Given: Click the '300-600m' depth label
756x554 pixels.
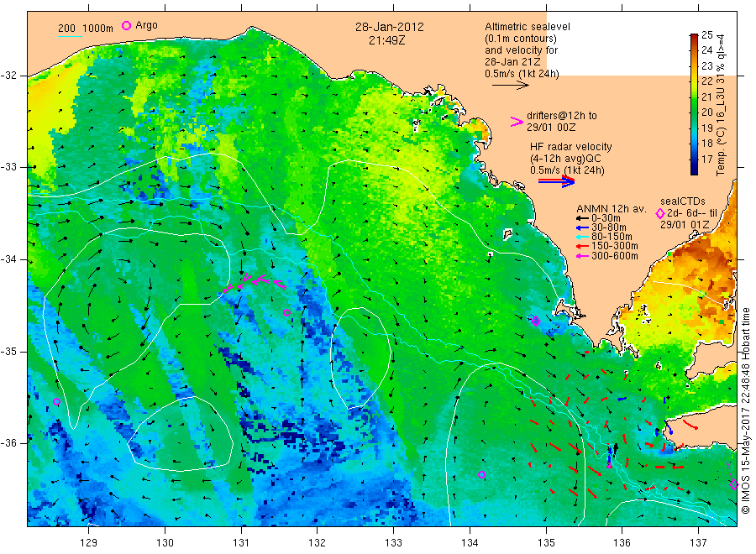Looking at the screenshot, I should [x=614, y=256].
